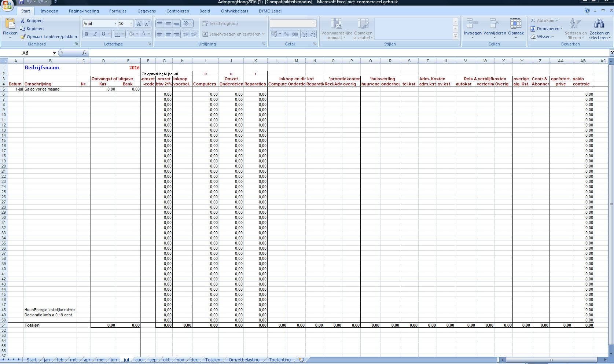
Task: Switch to the Omzetbelasting sheet tab
Action: point(244,360)
